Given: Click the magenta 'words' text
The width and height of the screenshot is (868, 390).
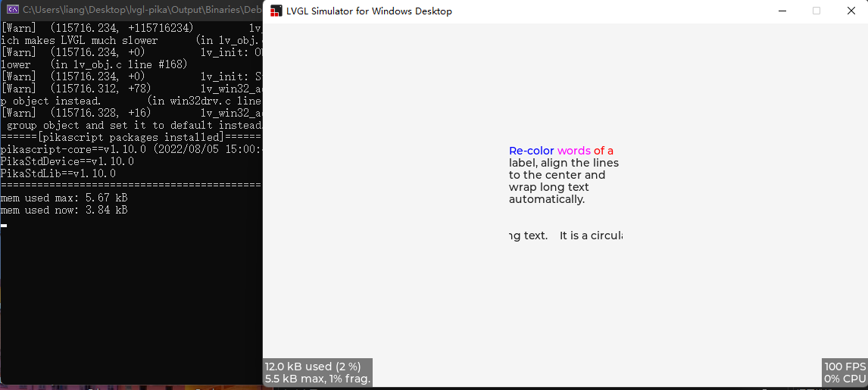Looking at the screenshot, I should point(574,151).
